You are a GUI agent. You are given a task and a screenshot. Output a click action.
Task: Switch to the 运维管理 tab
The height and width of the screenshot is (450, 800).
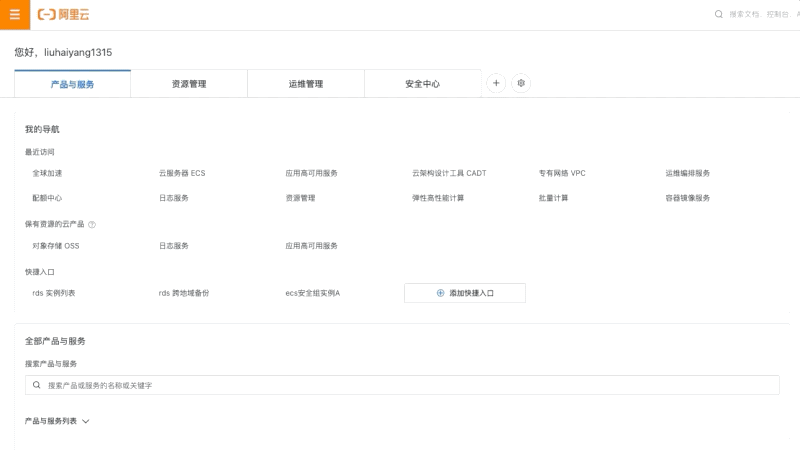point(306,84)
